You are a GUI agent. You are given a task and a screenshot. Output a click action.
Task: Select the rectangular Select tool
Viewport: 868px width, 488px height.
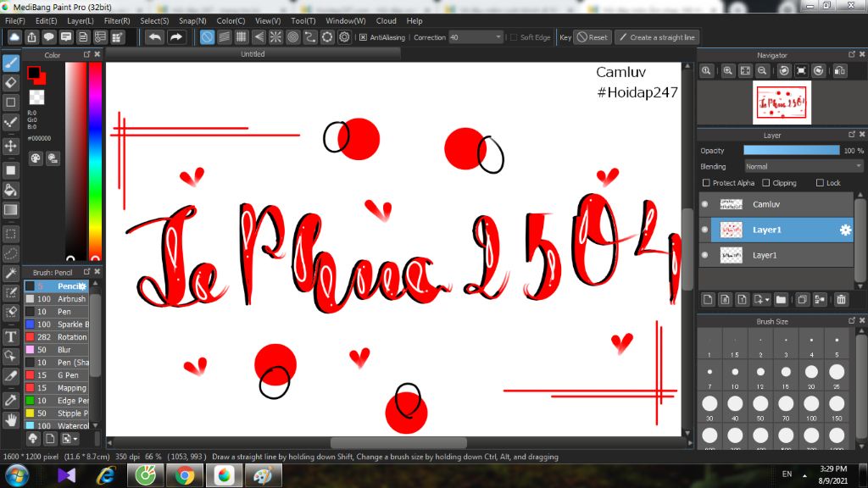pos(10,234)
